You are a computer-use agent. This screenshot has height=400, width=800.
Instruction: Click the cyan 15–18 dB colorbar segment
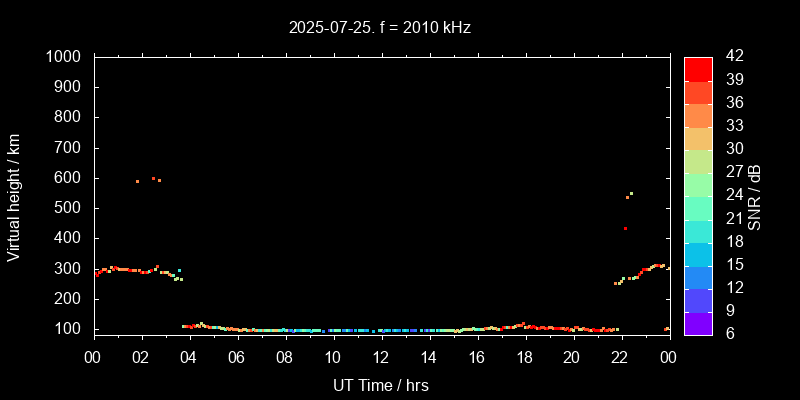click(x=698, y=253)
